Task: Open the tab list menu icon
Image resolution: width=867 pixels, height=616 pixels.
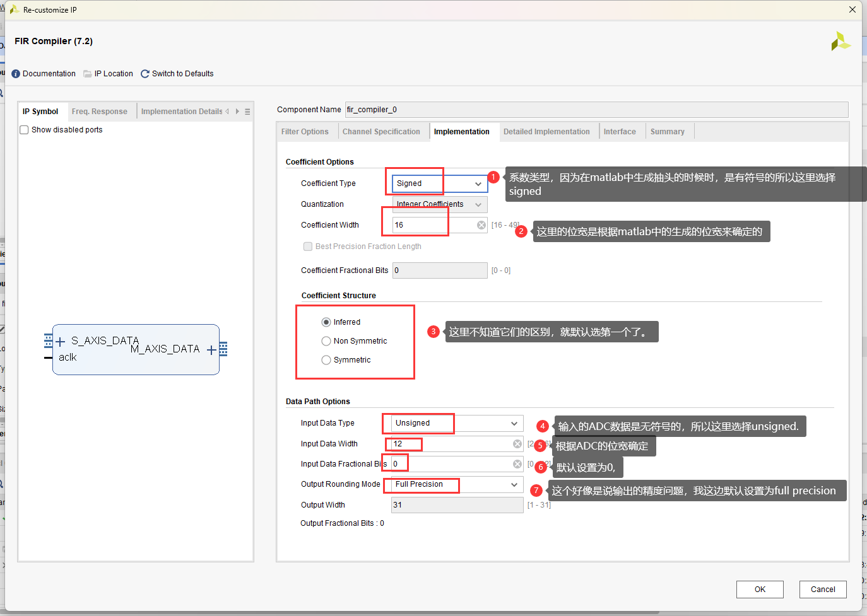Action: pos(247,112)
